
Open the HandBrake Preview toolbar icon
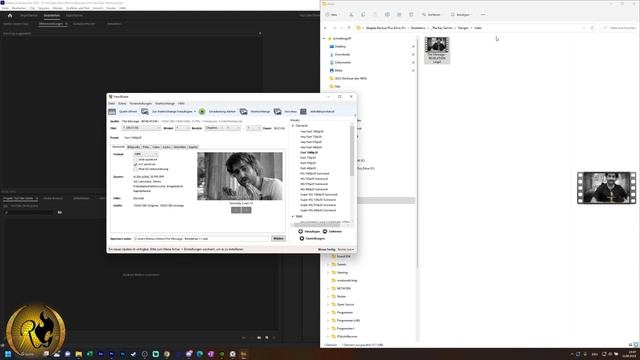278,111
